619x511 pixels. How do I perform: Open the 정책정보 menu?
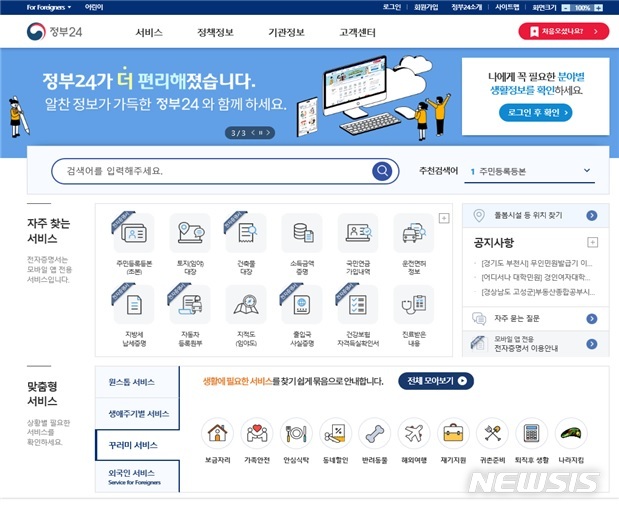[215, 32]
